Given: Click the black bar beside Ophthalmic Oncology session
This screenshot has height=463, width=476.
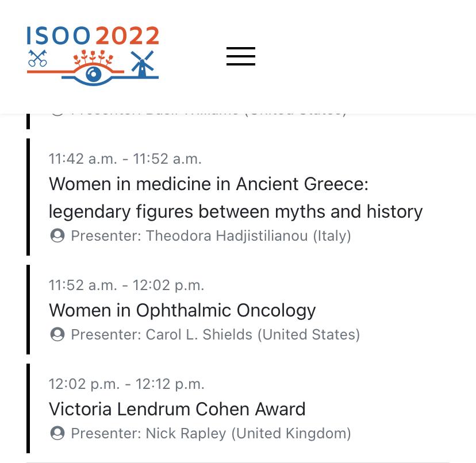Looking at the screenshot, I should (x=28, y=310).
